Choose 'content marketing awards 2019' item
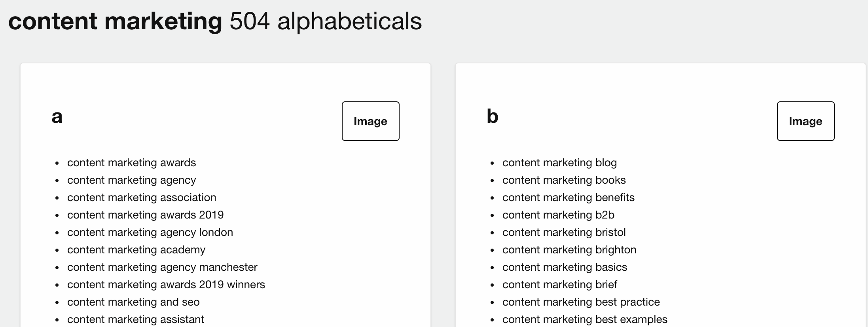This screenshot has height=327, width=868. (145, 215)
